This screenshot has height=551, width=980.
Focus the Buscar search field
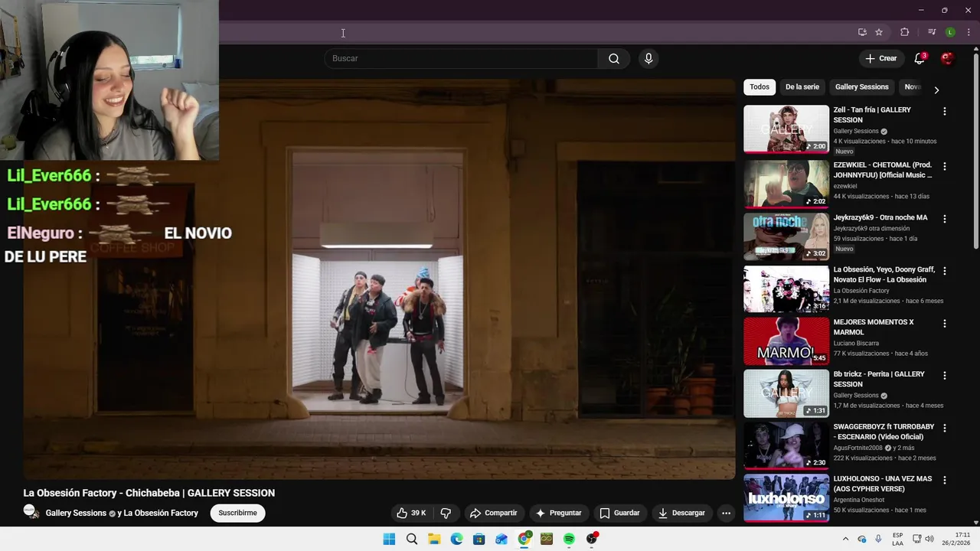point(462,59)
